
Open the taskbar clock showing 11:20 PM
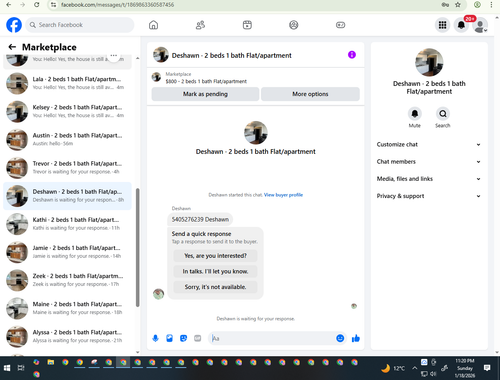point(465,368)
